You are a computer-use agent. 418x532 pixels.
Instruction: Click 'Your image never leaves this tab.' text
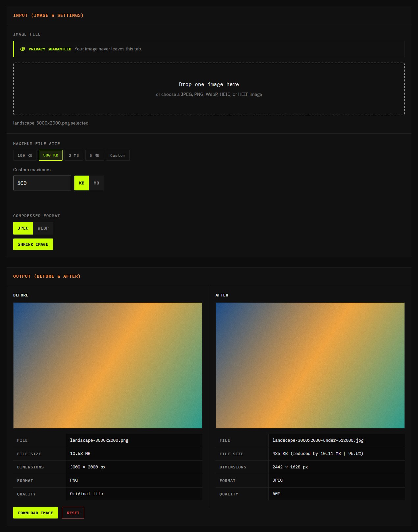click(x=108, y=49)
